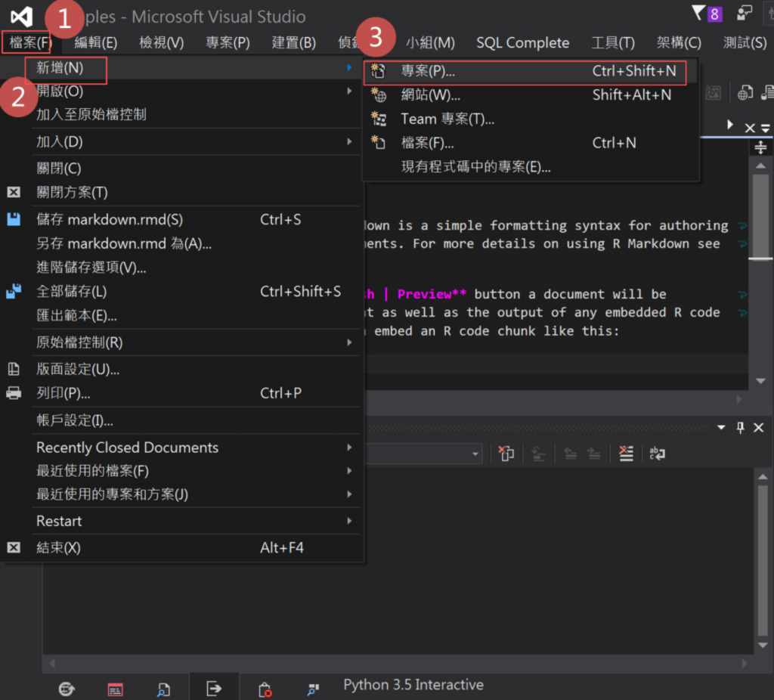Expand the 加入(D) submenu arrow
The height and width of the screenshot is (700, 774).
pyautogui.click(x=349, y=141)
